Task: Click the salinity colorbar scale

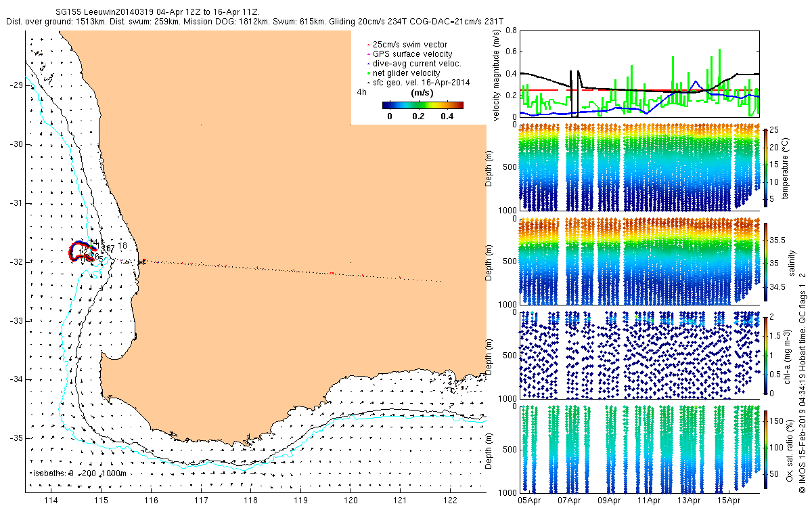Action: coord(766,261)
